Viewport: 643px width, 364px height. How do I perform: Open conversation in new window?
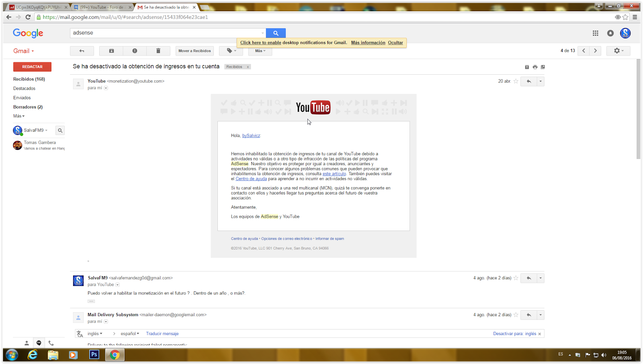tap(543, 67)
